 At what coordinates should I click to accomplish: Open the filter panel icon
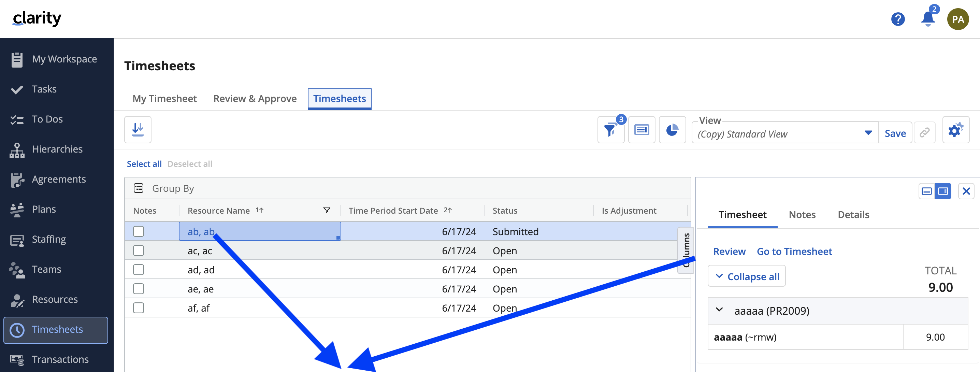pyautogui.click(x=610, y=130)
